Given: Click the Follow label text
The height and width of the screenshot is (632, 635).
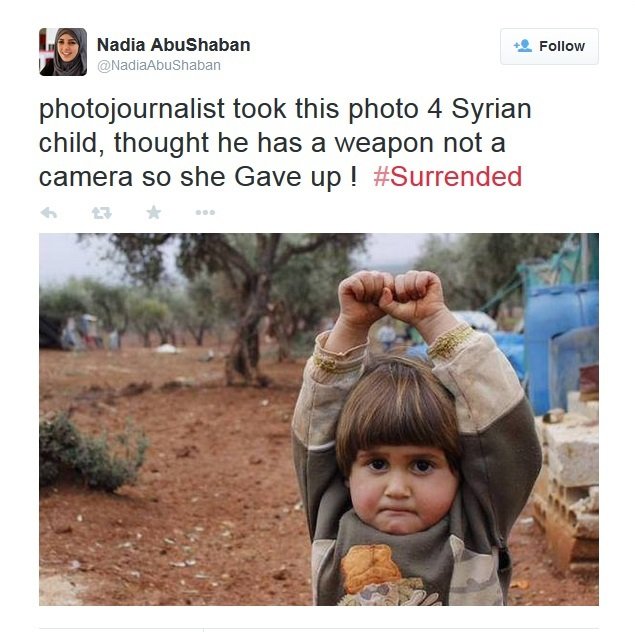Looking at the screenshot, I should [562, 46].
